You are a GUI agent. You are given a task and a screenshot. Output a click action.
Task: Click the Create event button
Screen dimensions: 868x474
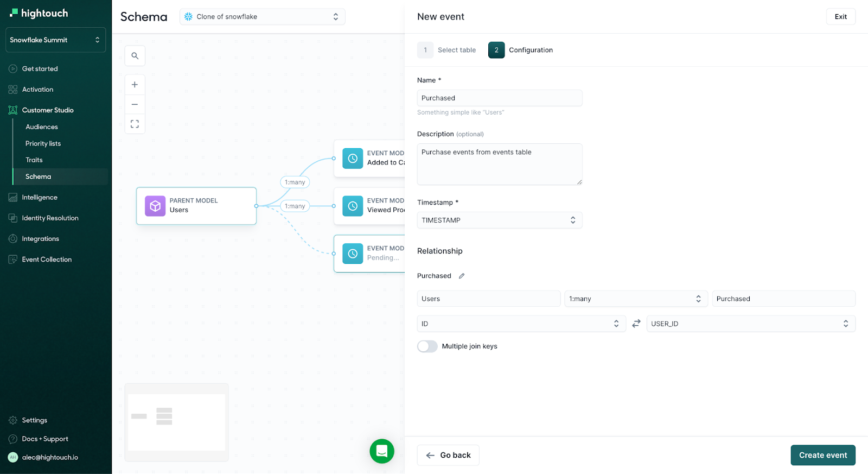point(822,455)
